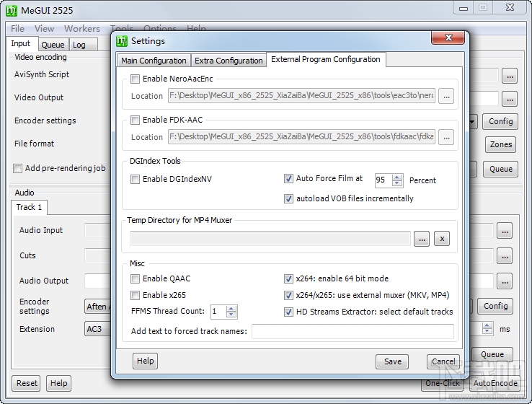Toggle Auto Force Film checkbox
This screenshot has height=404, width=532.
[288, 179]
